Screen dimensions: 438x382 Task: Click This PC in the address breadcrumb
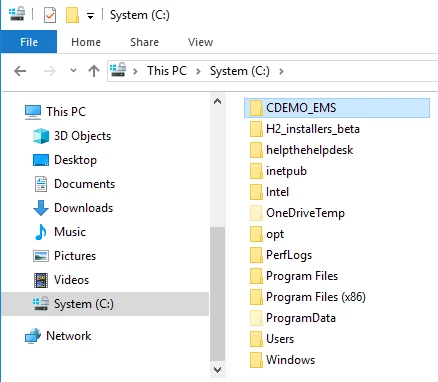[x=167, y=71]
